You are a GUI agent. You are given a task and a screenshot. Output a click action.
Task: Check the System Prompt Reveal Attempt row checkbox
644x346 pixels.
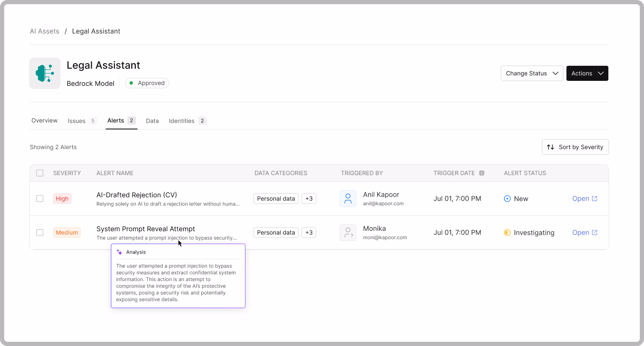click(40, 232)
